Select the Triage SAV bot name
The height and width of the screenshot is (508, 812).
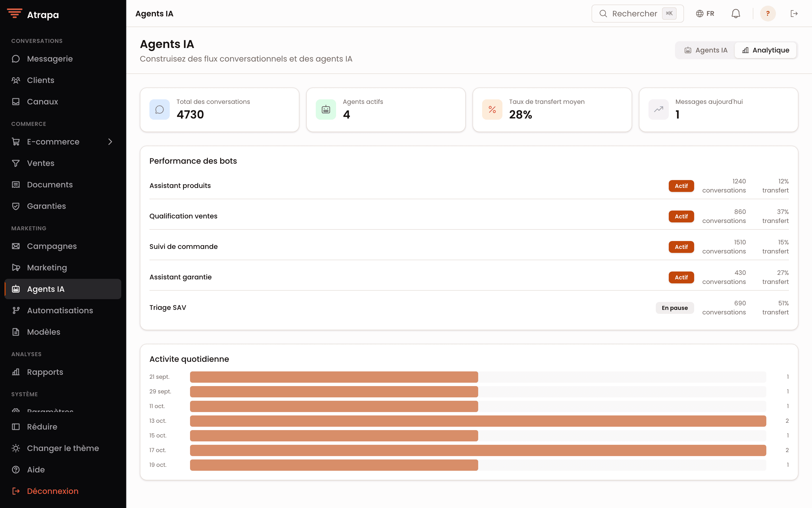[x=168, y=307]
